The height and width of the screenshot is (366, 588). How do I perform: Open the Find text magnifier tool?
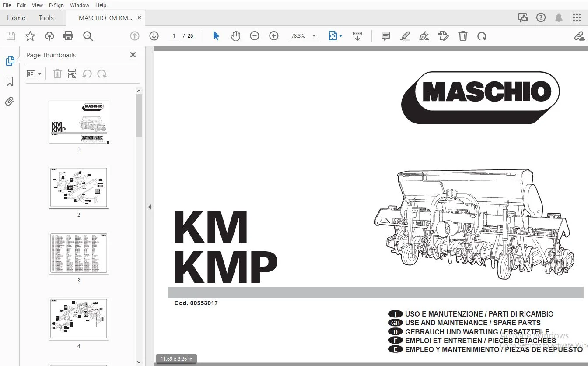88,36
